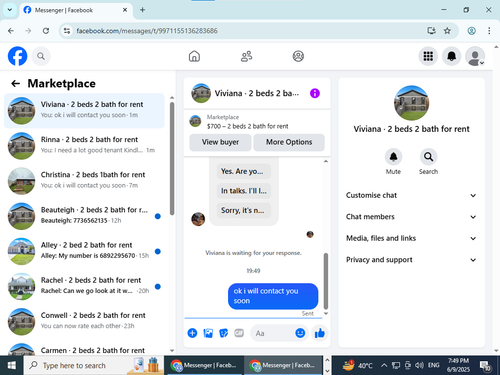Click the sent message 'ok i will contact you soon'

(273, 296)
